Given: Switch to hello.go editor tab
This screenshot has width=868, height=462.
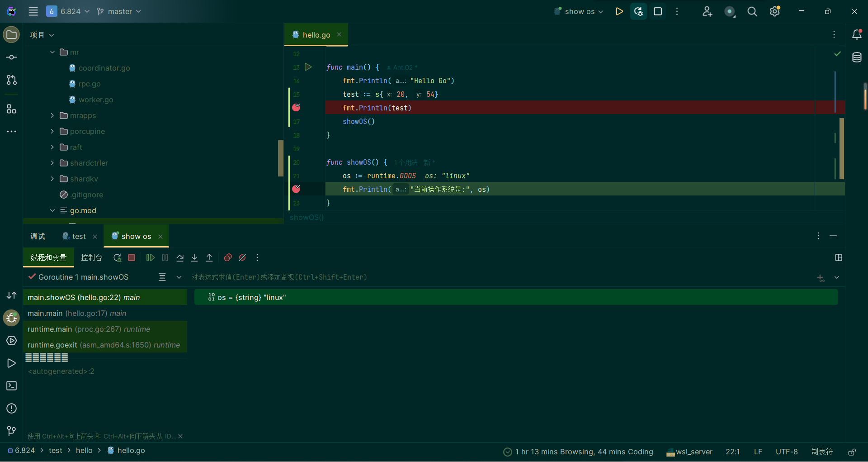Looking at the screenshot, I should 316,35.
